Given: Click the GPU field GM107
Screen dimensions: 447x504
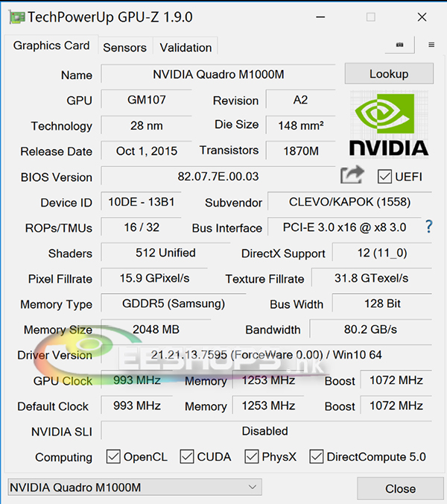Looking at the screenshot, I should pos(147,100).
